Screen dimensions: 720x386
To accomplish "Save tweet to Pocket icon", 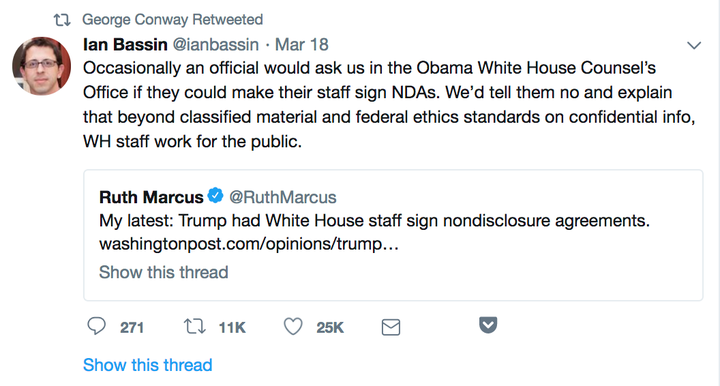I will tap(488, 325).
